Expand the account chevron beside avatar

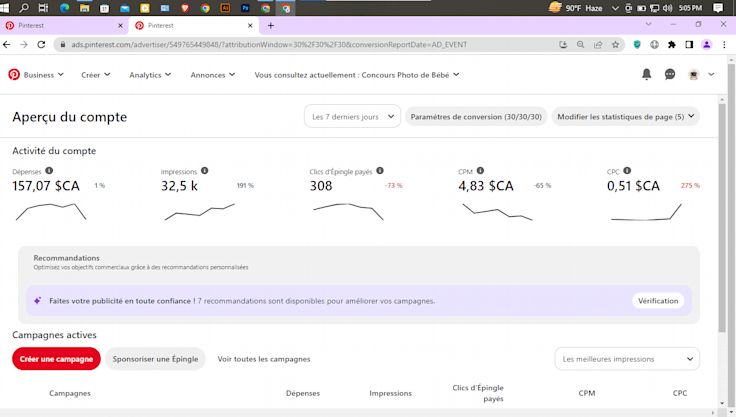pos(711,74)
